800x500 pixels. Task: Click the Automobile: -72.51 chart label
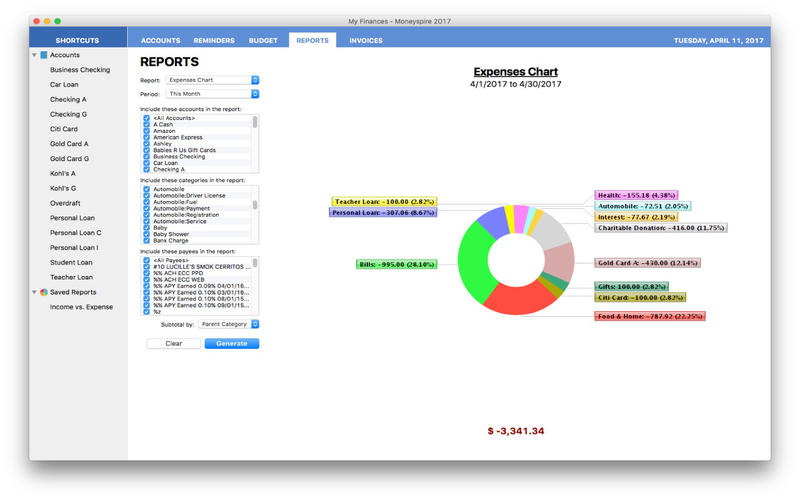click(643, 206)
